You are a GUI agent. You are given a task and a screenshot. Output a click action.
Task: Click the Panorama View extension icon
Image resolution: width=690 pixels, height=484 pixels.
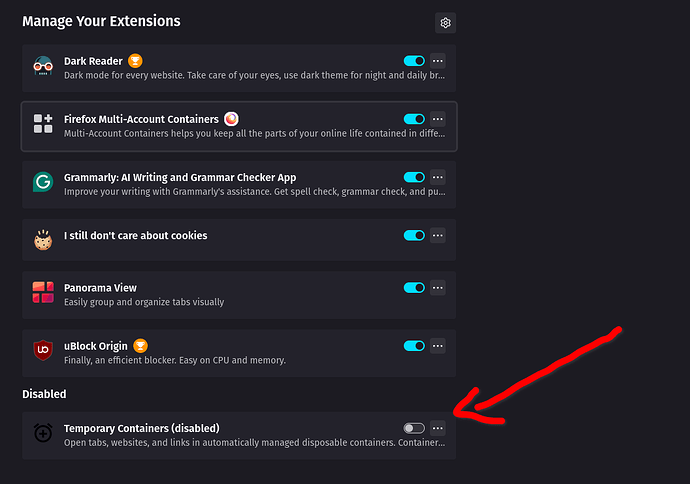43,292
